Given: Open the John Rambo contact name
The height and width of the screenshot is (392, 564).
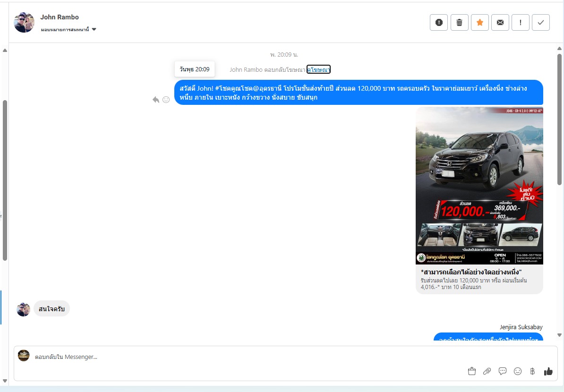Looking at the screenshot, I should (x=60, y=17).
